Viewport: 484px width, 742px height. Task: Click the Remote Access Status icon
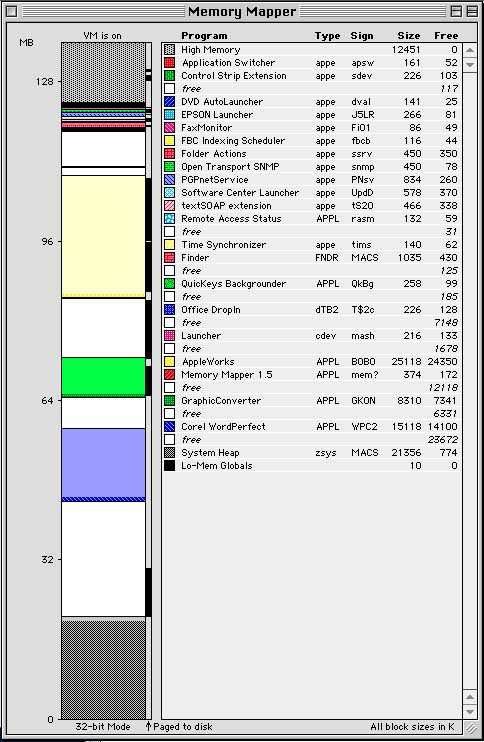click(x=169, y=219)
